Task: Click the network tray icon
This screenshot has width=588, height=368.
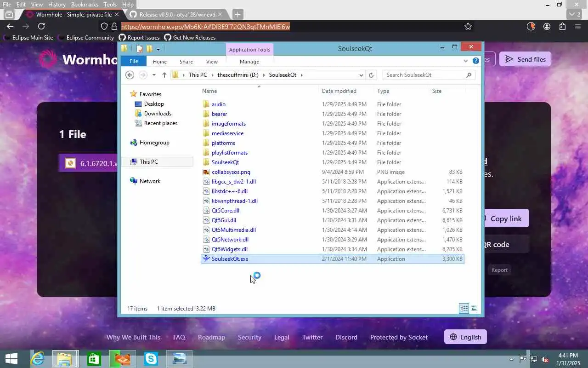Action: coord(534,359)
